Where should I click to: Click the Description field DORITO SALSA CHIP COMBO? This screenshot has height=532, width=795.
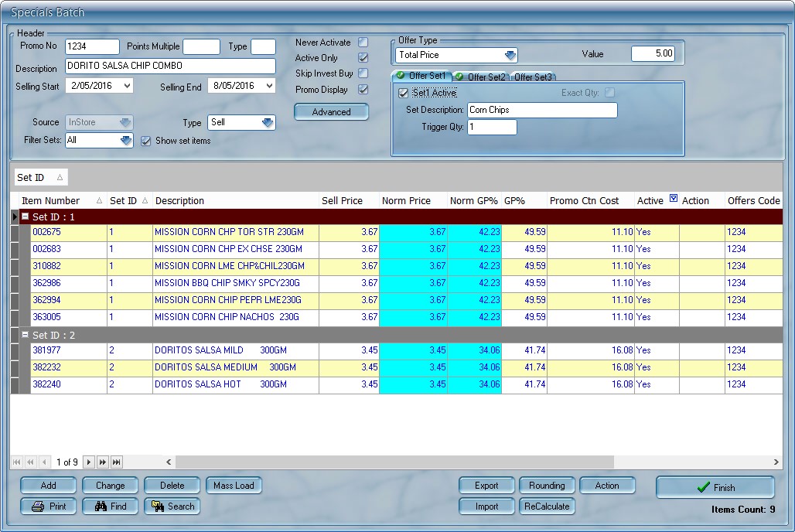pos(170,66)
